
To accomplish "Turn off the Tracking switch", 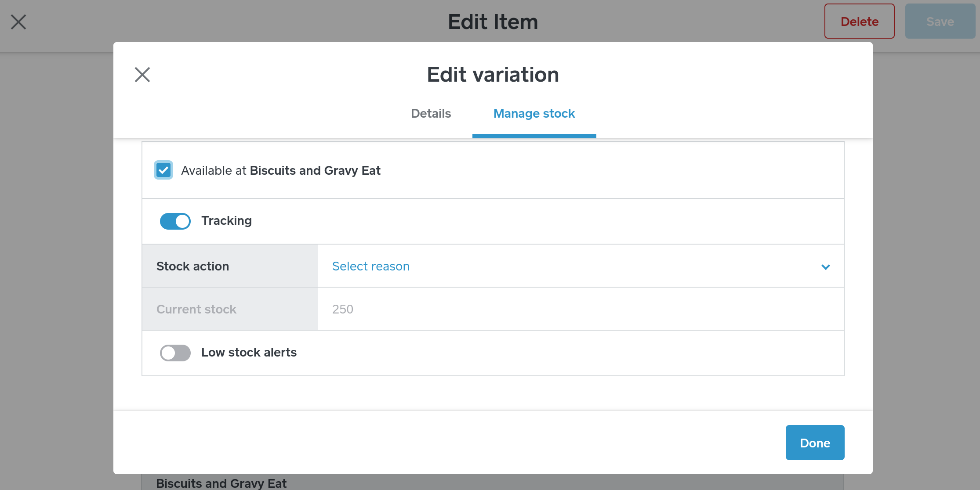I will tap(175, 221).
